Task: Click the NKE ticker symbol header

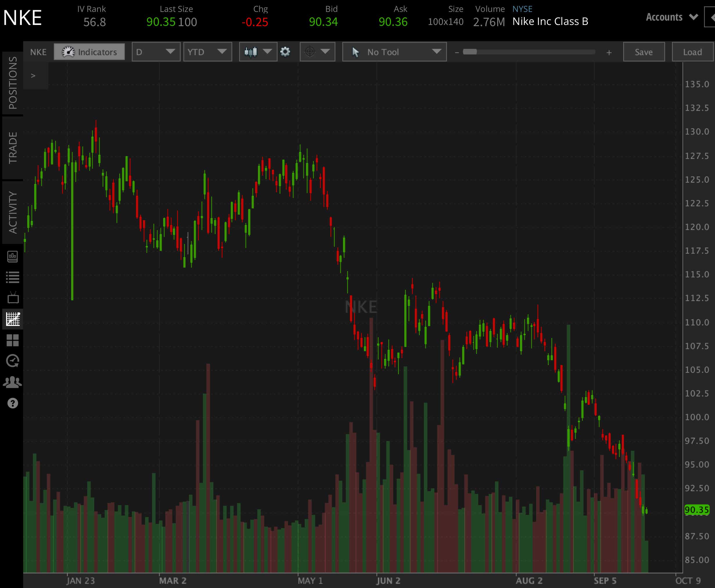Action: (22, 18)
